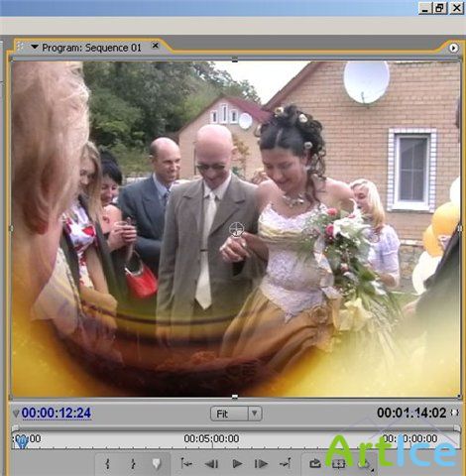The width and height of the screenshot is (466, 476).
Task: Click the top-center transform handle of the frame
Action: tap(235, 59)
